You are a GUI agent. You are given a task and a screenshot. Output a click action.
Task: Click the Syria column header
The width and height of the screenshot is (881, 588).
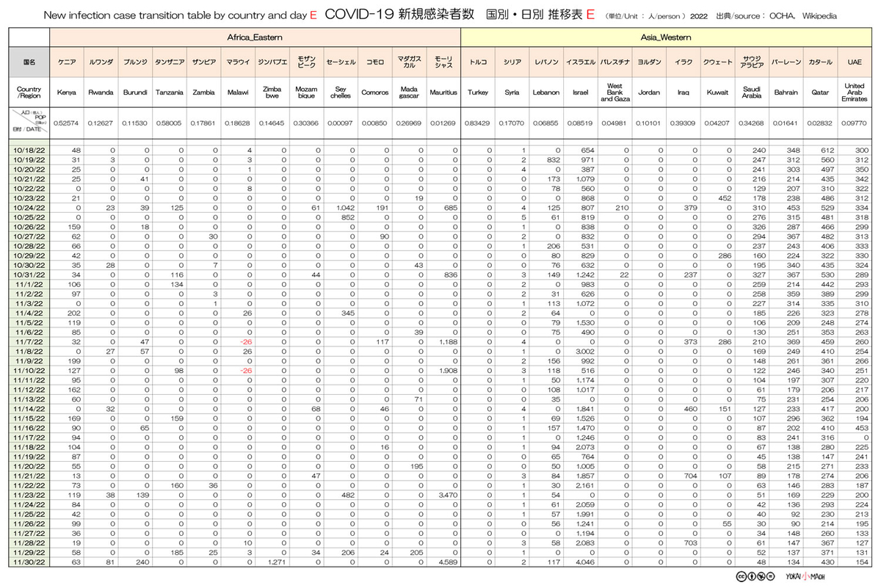point(512,93)
